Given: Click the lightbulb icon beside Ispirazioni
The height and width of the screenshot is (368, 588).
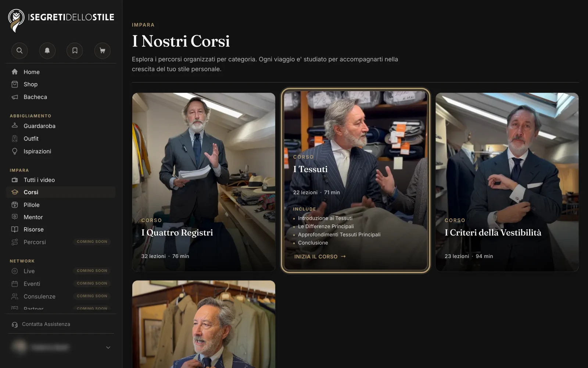Looking at the screenshot, I should pos(15,151).
